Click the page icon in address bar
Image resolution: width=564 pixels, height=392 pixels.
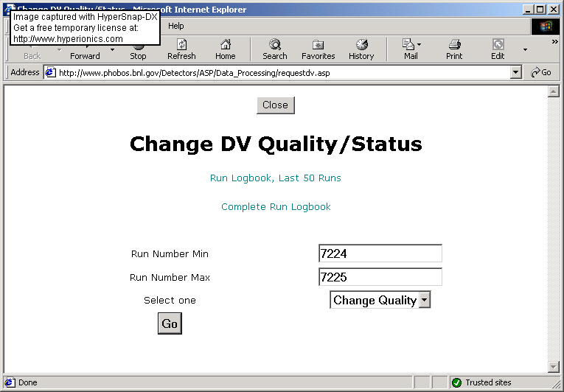click(x=50, y=72)
